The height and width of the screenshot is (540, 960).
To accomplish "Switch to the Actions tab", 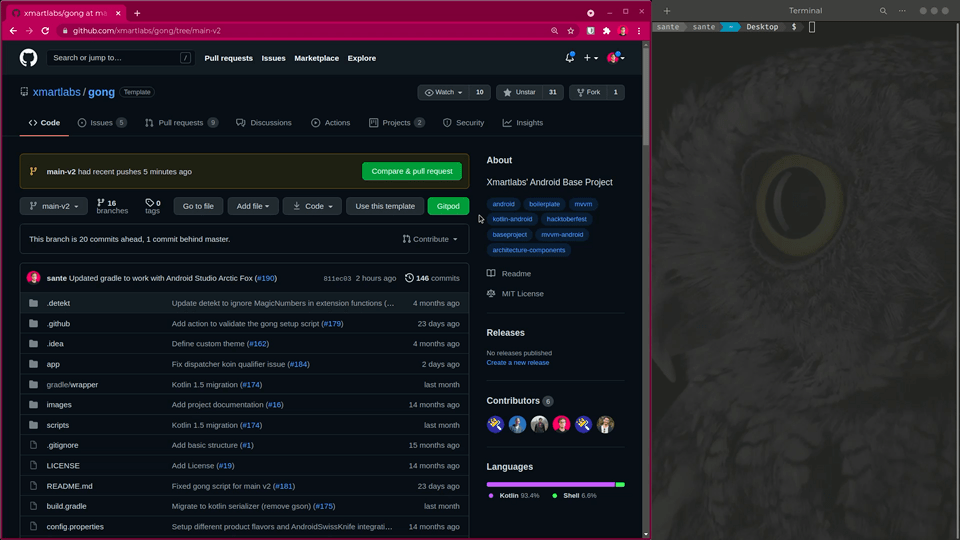I will [330, 123].
